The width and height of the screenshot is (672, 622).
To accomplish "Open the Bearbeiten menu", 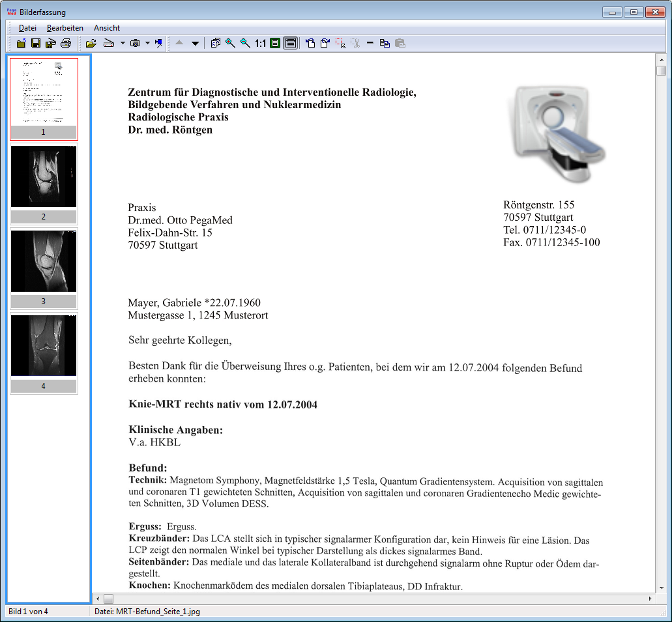I will (65, 28).
